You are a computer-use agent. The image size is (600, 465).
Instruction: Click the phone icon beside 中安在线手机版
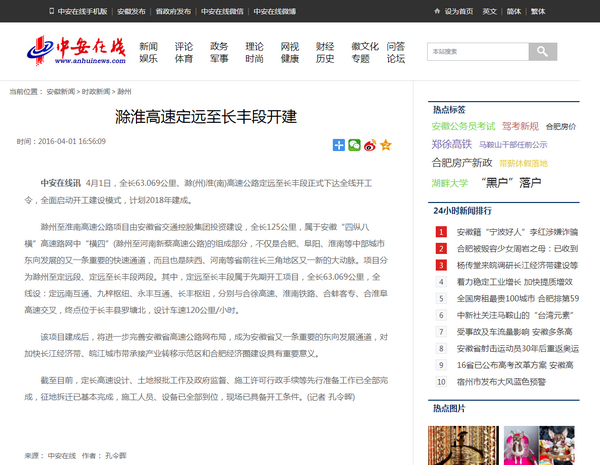coord(52,12)
